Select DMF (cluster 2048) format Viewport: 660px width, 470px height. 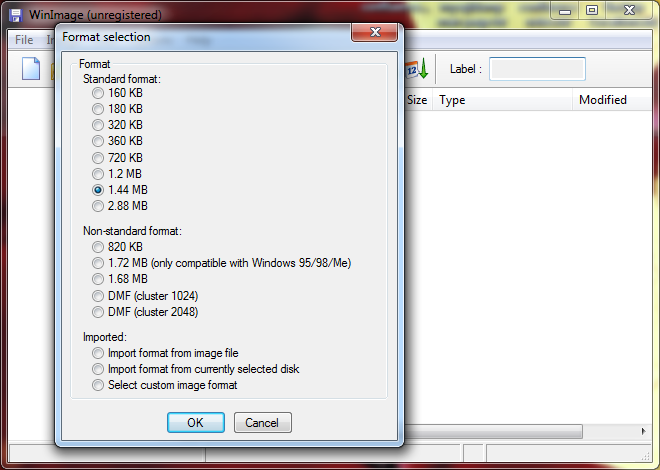(98, 312)
